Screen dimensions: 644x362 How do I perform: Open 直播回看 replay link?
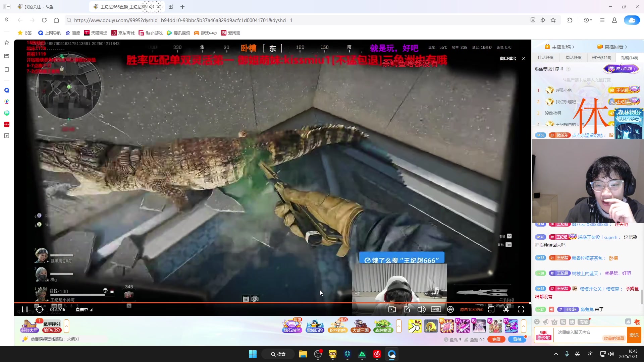[612, 47]
